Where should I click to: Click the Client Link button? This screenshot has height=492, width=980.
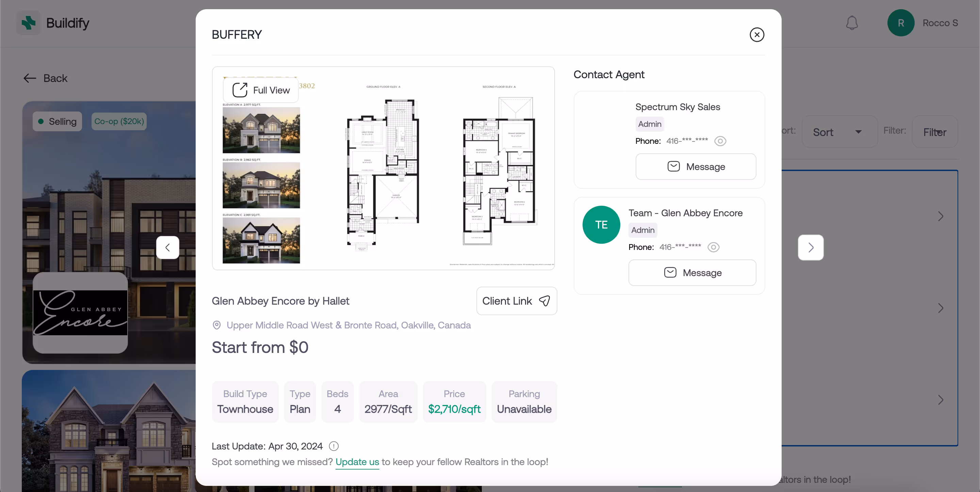516,301
